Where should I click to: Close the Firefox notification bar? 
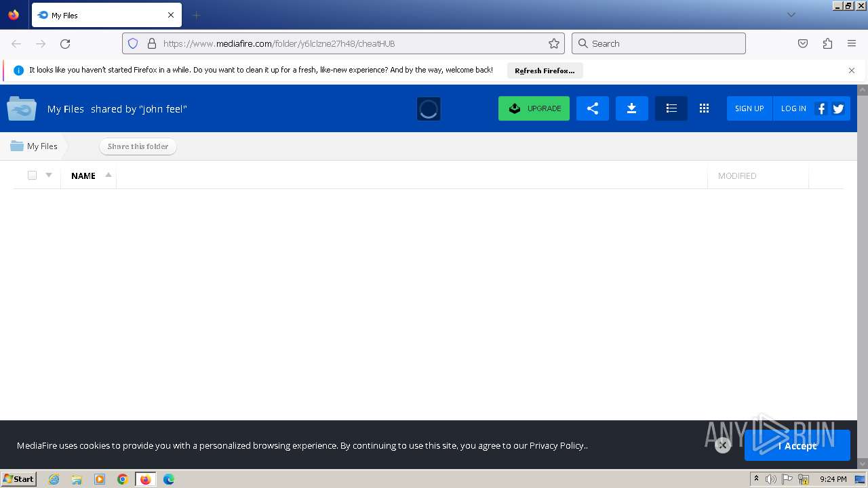[852, 70]
